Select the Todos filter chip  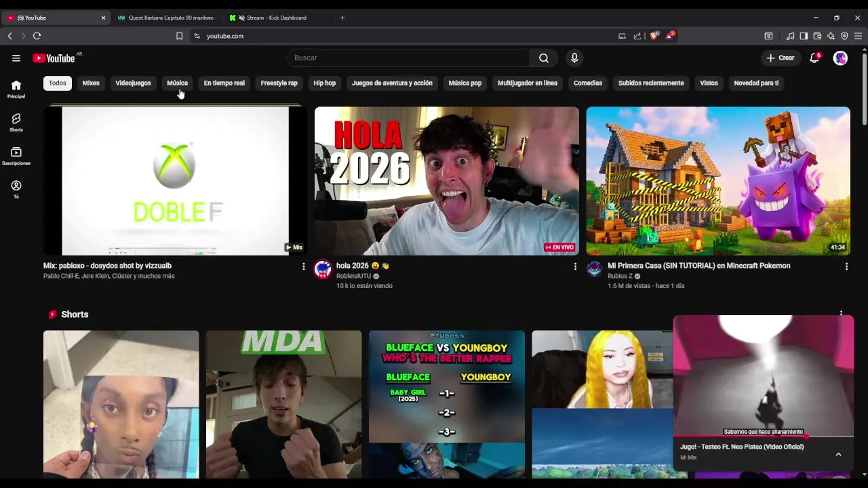click(x=58, y=83)
